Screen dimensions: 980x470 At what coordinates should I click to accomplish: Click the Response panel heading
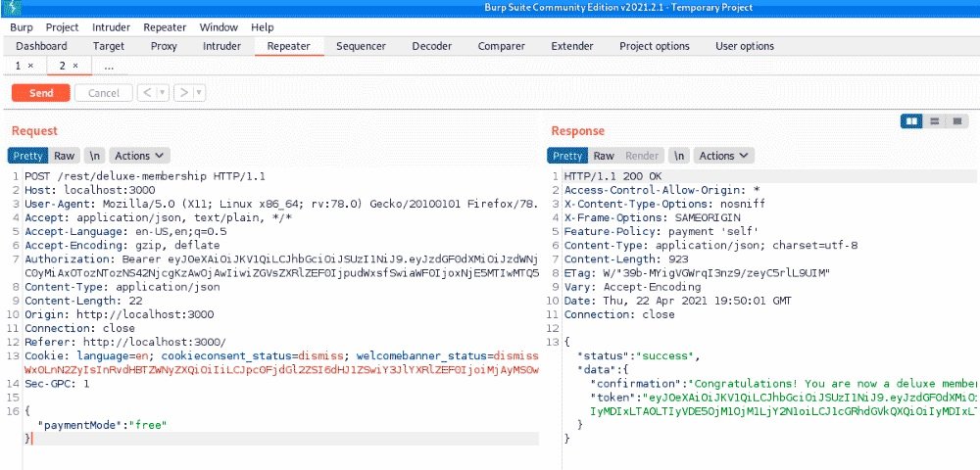click(577, 130)
